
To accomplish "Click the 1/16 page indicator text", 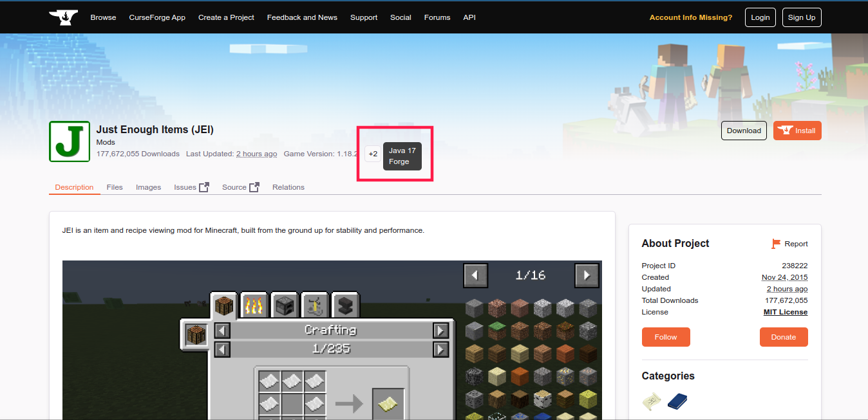I will [531, 275].
